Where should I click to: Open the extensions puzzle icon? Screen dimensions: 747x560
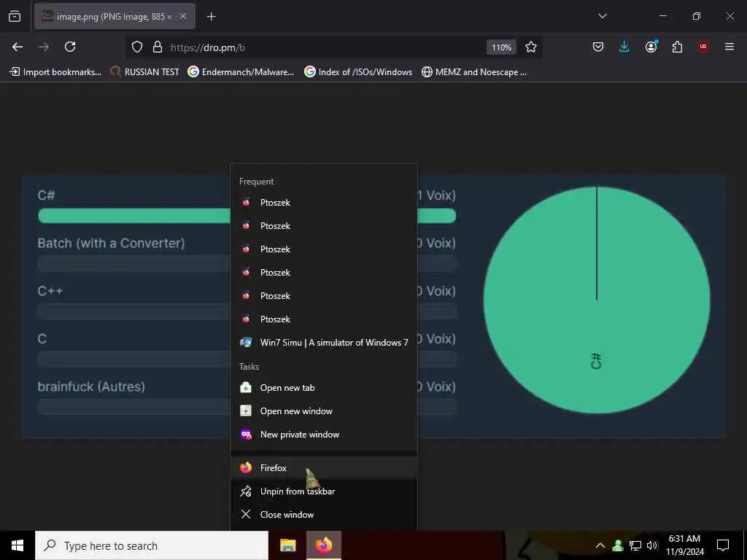pyautogui.click(x=677, y=47)
